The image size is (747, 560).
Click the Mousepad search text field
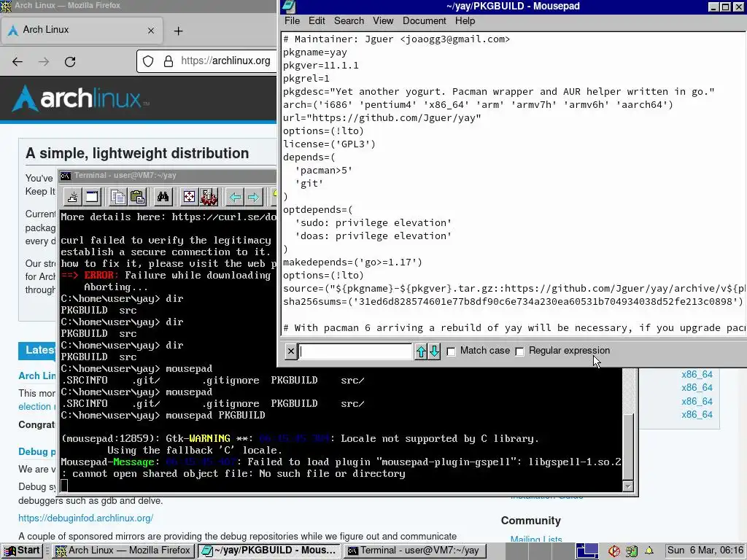[x=355, y=351]
